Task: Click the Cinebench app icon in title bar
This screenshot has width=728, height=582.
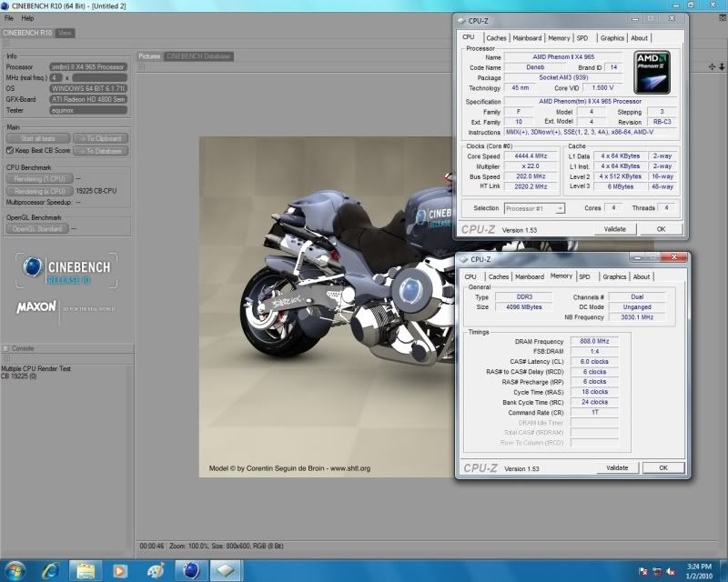Action: [5, 5]
